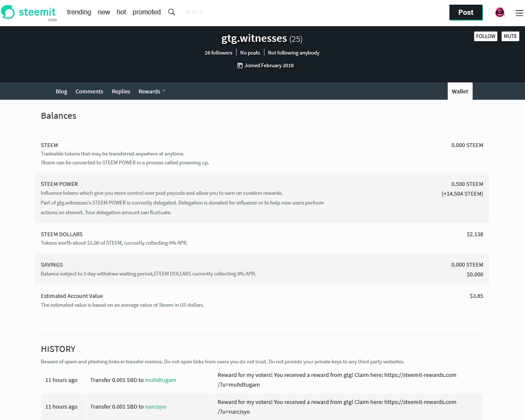The height and width of the screenshot is (420, 525).
Task: Click the Post button
Action: 465,12
